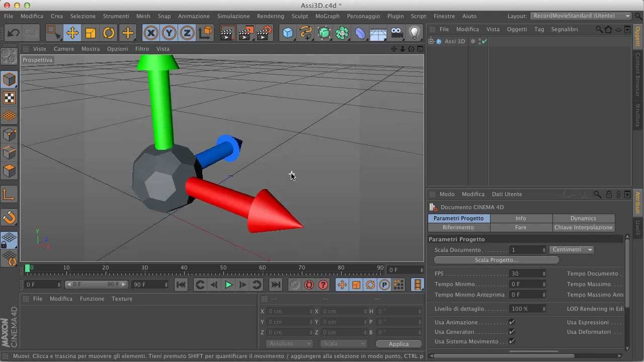Switch to the Chiave Interpolazione tab
This screenshot has height=362, width=644.
[583, 227]
